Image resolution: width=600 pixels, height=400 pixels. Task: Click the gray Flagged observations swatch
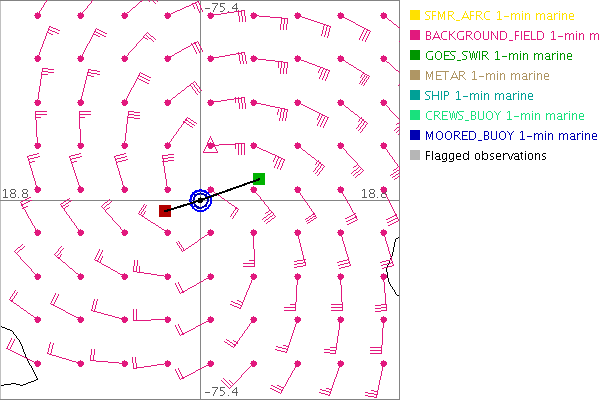pyautogui.click(x=415, y=155)
